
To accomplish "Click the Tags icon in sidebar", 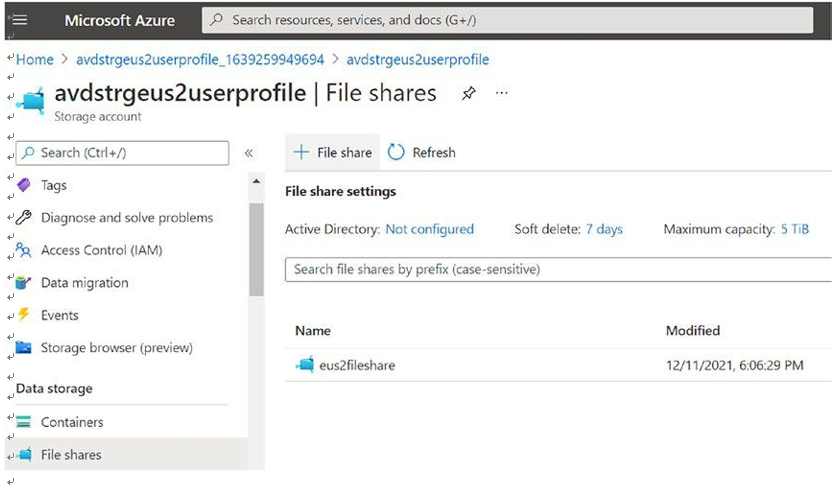I will point(23,185).
